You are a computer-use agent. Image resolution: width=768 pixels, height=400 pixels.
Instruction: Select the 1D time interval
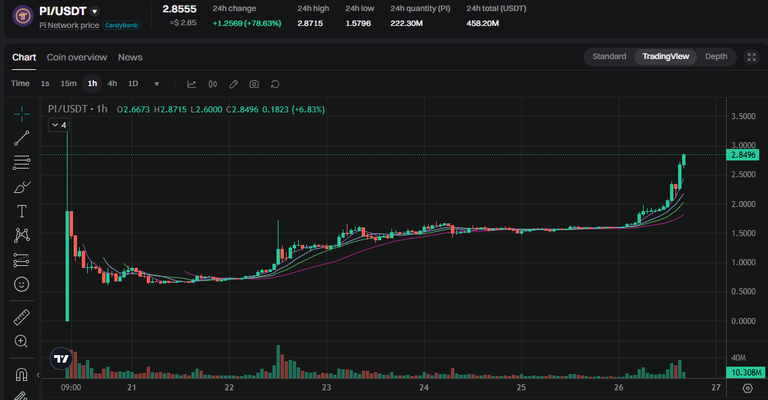pyautogui.click(x=133, y=84)
